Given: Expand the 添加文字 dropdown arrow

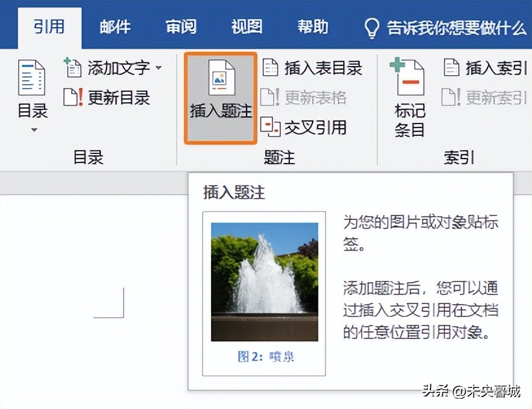Looking at the screenshot, I should (x=159, y=68).
